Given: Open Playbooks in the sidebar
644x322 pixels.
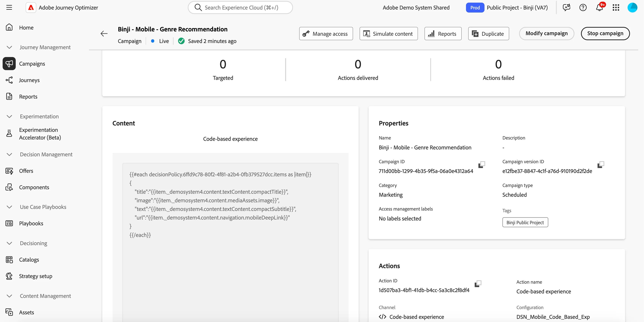Looking at the screenshot, I should tap(31, 223).
